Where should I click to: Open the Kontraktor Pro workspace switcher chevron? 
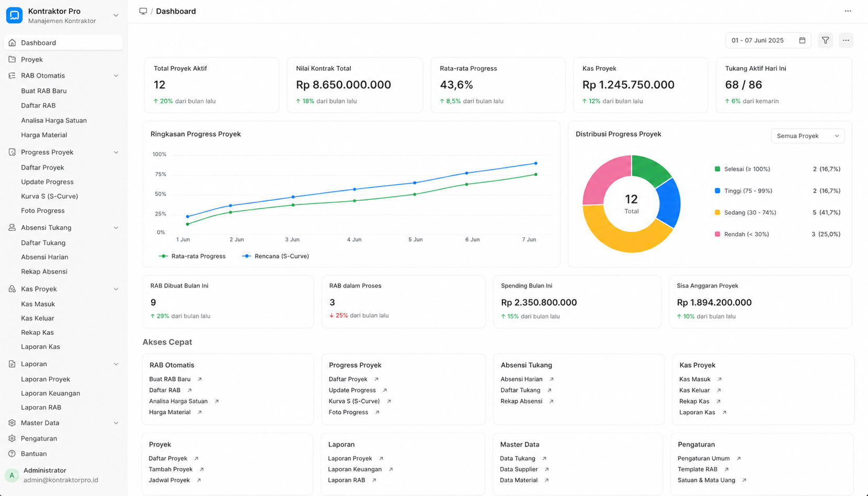click(116, 16)
